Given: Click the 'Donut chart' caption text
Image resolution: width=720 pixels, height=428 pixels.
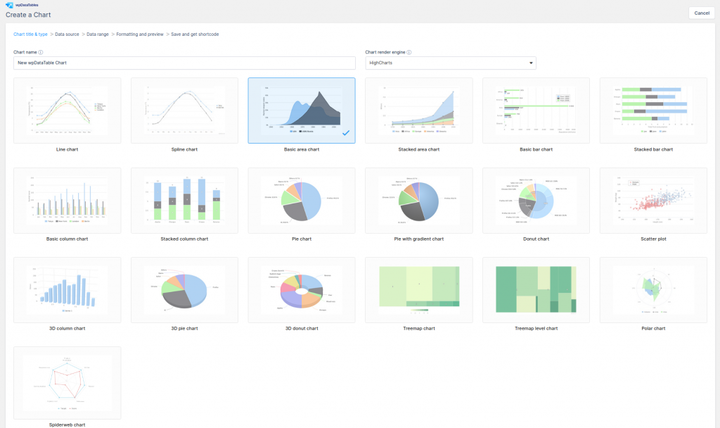Looking at the screenshot, I should tap(536, 239).
